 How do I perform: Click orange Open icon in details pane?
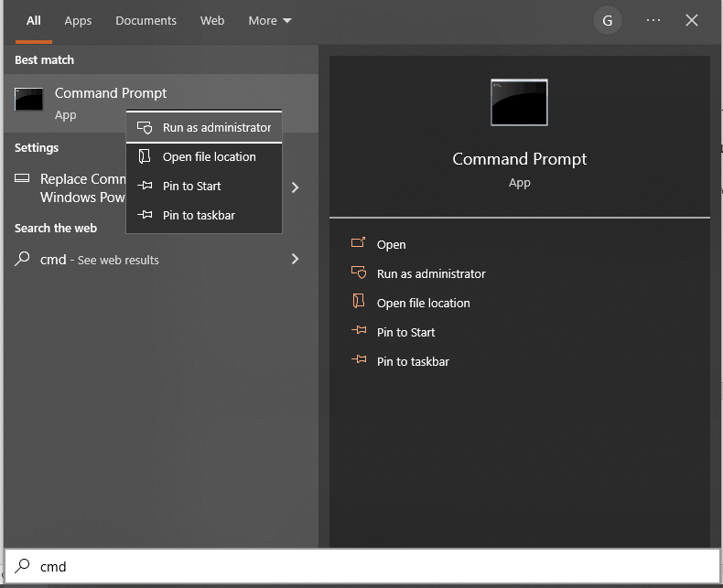point(358,242)
